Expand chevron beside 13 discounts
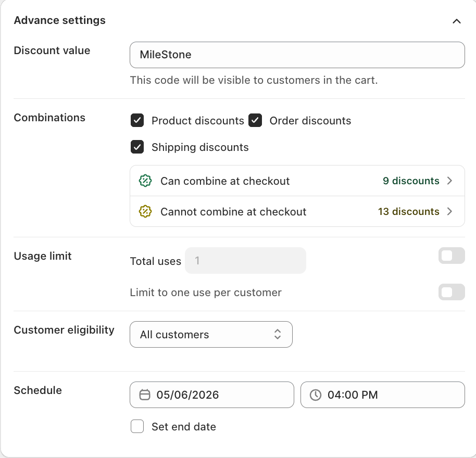This screenshot has height=458, width=476. (450, 211)
